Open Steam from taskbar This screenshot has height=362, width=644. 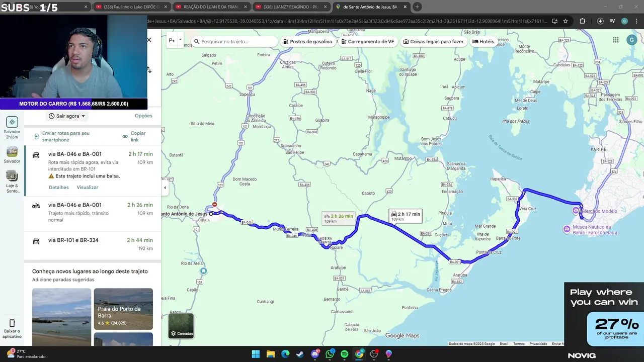tap(300, 354)
